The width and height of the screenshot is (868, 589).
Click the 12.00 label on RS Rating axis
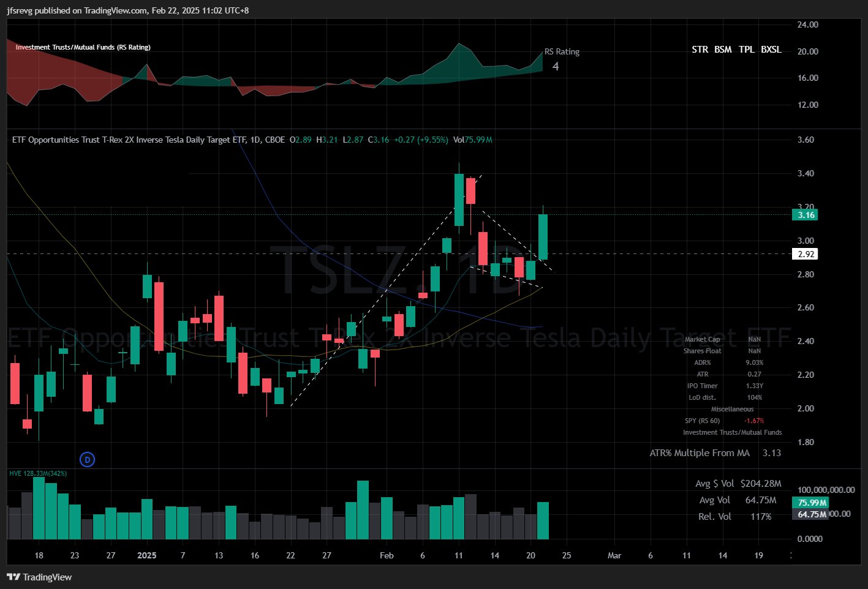click(x=807, y=105)
